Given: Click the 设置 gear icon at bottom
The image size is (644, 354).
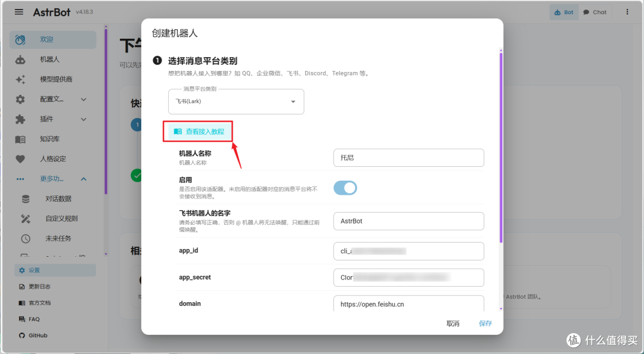Looking at the screenshot, I should pos(22,270).
